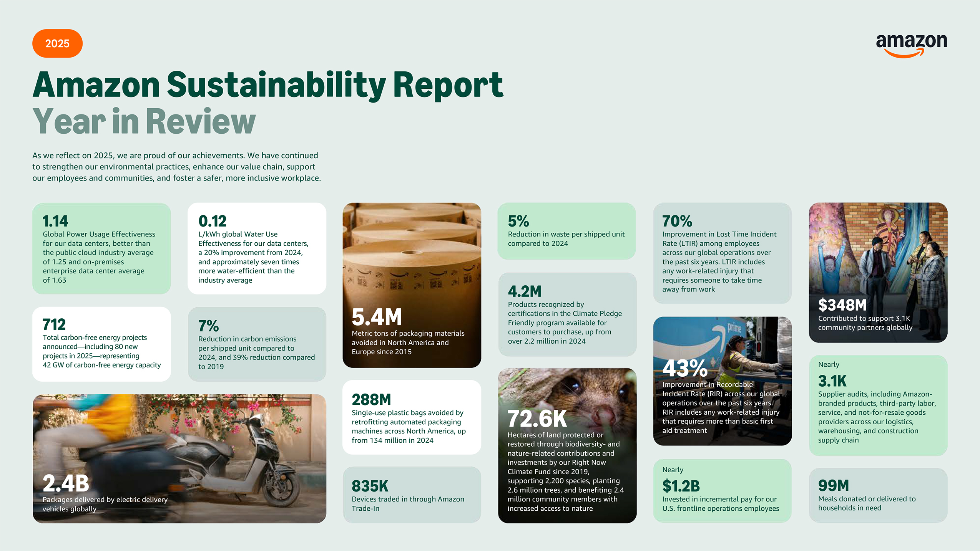Click the 'Year in Review' subtitle
980x551 pixels.
coord(144,121)
